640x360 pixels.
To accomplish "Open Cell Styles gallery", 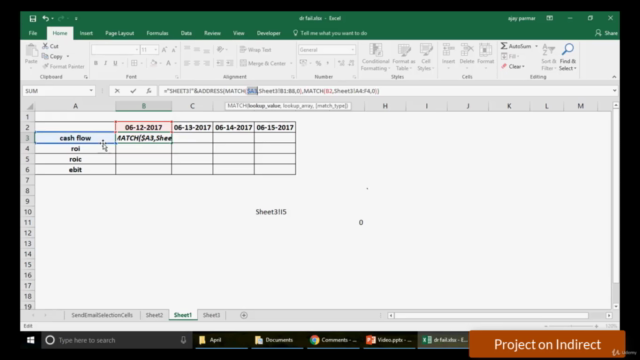I will click(425, 57).
